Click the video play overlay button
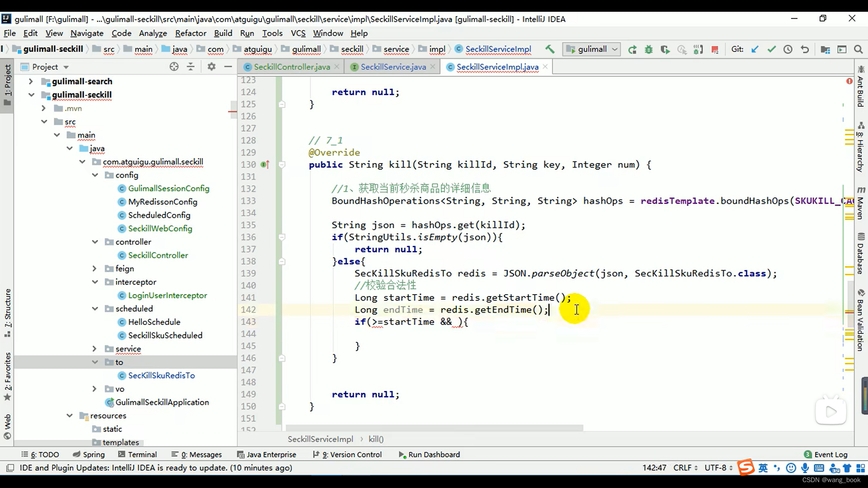This screenshot has height=488, width=868. point(831,411)
